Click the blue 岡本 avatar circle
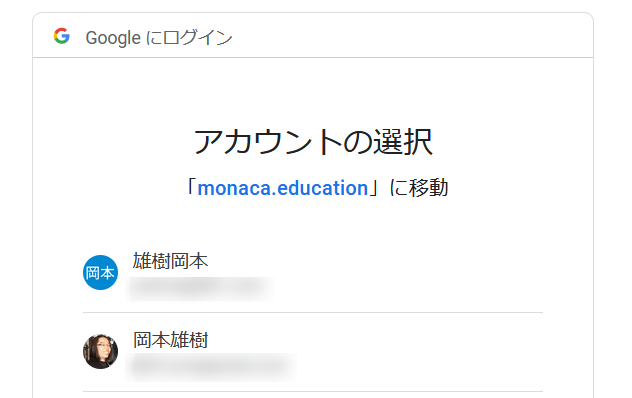 [x=100, y=272]
